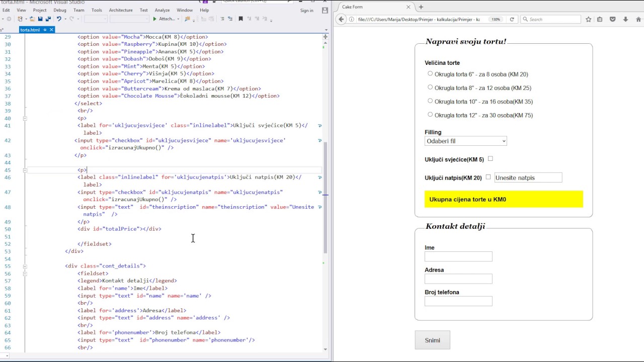Open the Project menu
The height and width of the screenshot is (362, 644).
pyautogui.click(x=40, y=10)
